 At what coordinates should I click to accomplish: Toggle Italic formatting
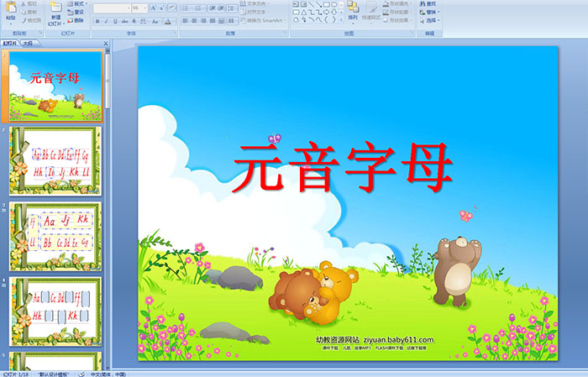pos(106,21)
